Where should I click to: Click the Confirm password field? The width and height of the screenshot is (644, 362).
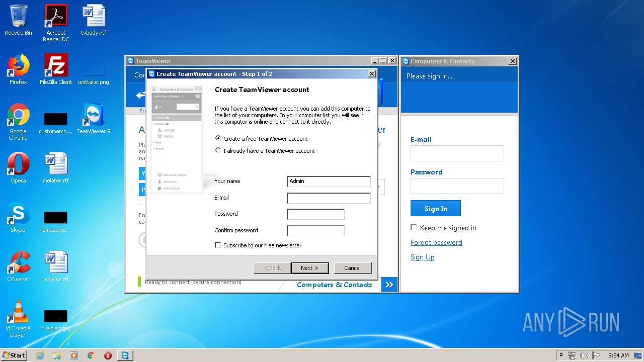[x=315, y=231]
